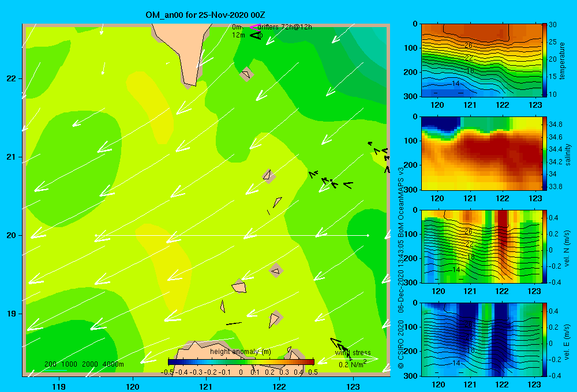
Task: Select the 'drifters 72h@12h' legend text
Action: point(284,27)
